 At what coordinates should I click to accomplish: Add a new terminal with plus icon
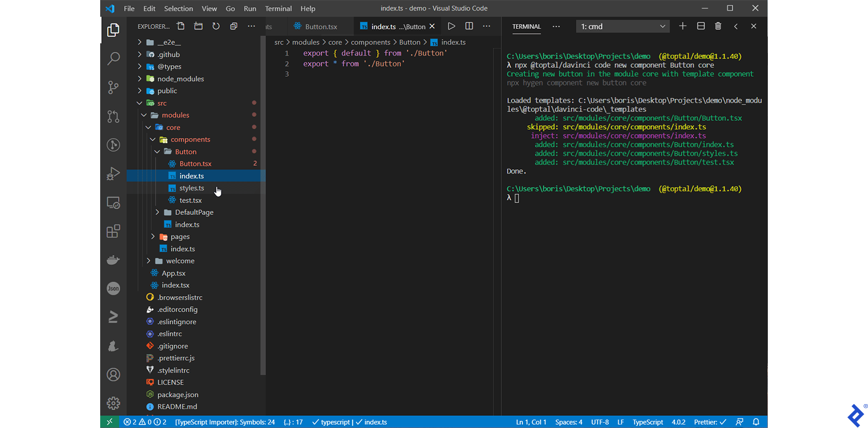[683, 26]
